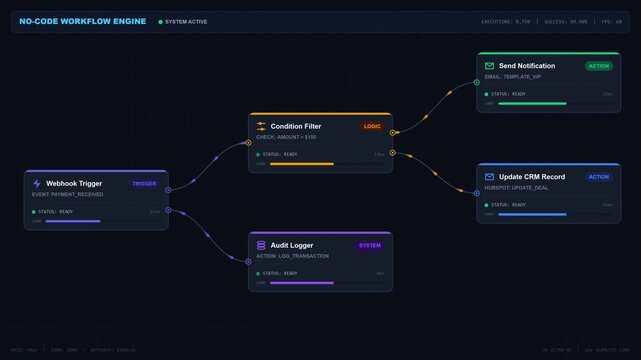Click STATUS: READY in Audit Logger node

[x=280, y=273]
